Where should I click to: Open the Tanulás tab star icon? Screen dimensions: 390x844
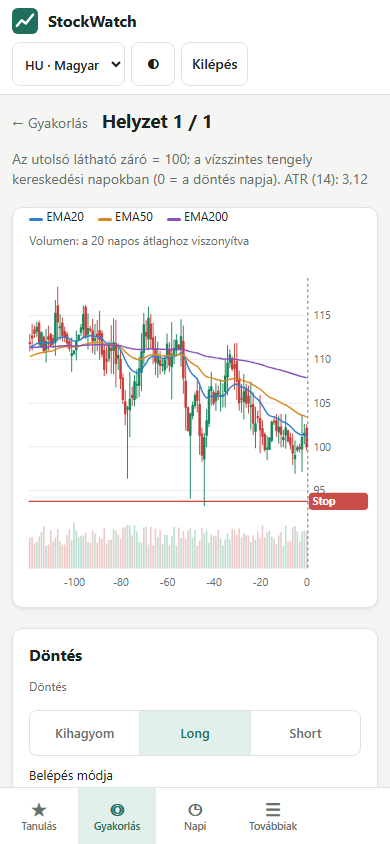pos(39,809)
